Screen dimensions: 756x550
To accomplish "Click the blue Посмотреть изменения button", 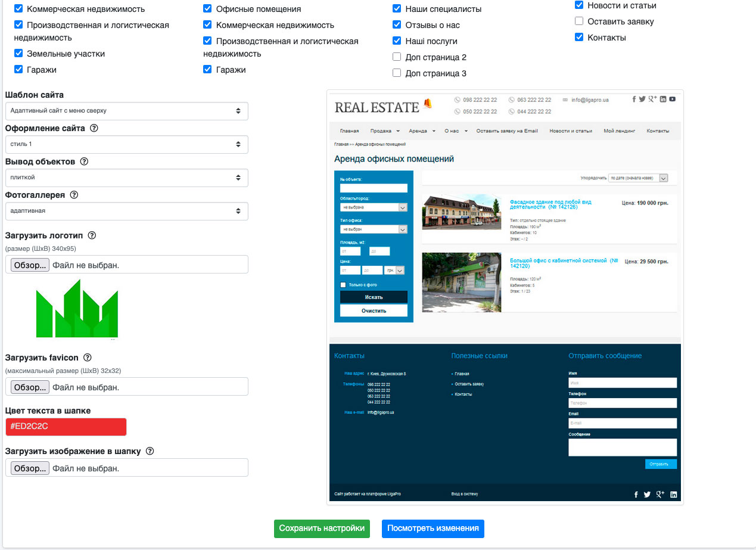I will point(433,529).
